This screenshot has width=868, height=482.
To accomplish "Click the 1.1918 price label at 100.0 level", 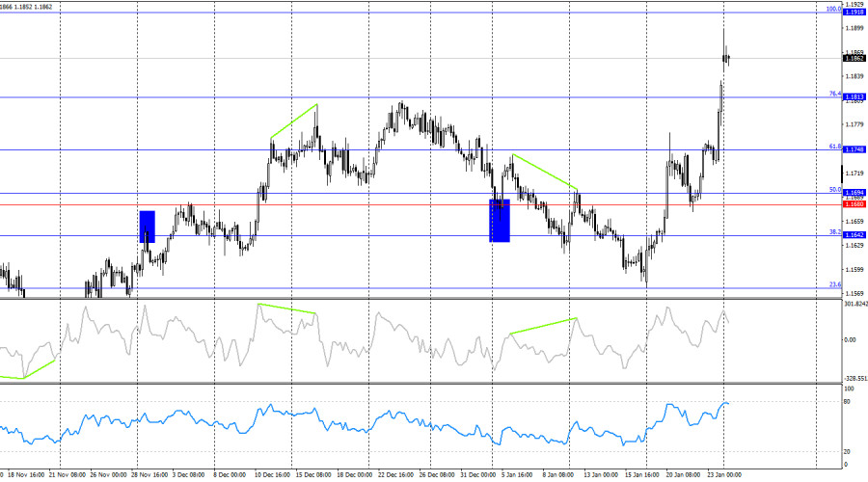I will point(854,12).
